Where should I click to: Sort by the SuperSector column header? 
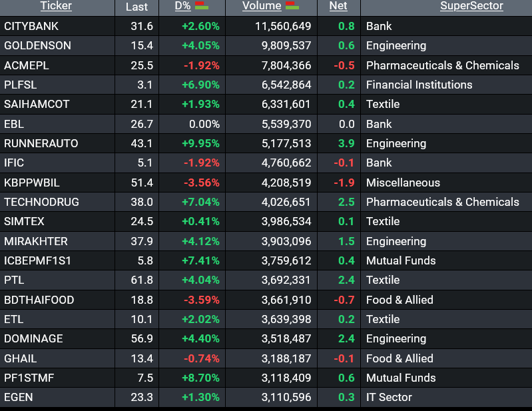click(471, 7)
